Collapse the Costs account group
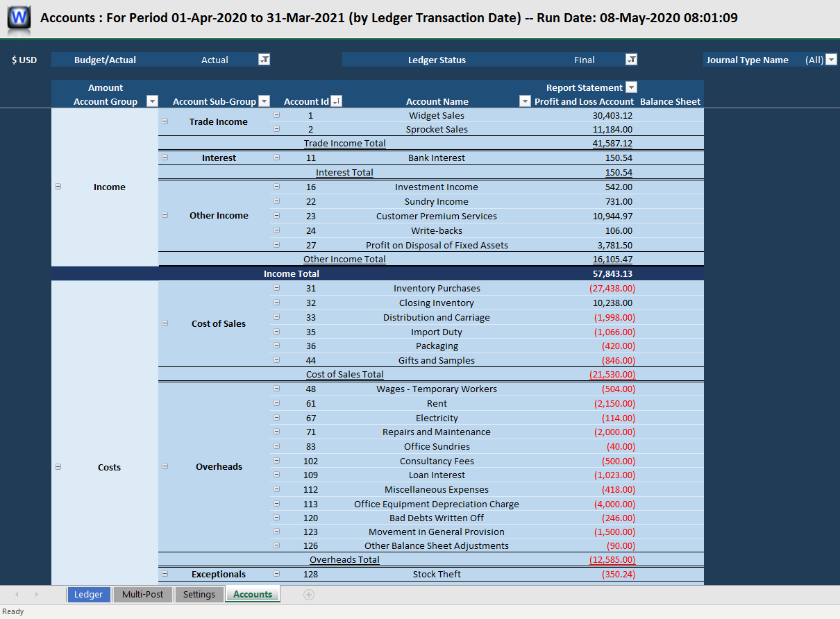The image size is (840, 619). (x=58, y=466)
